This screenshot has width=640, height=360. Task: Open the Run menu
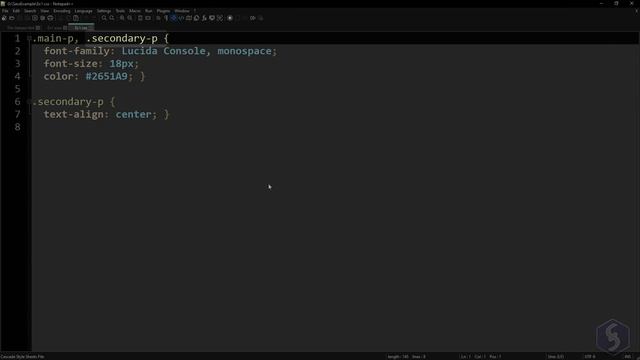(149, 11)
